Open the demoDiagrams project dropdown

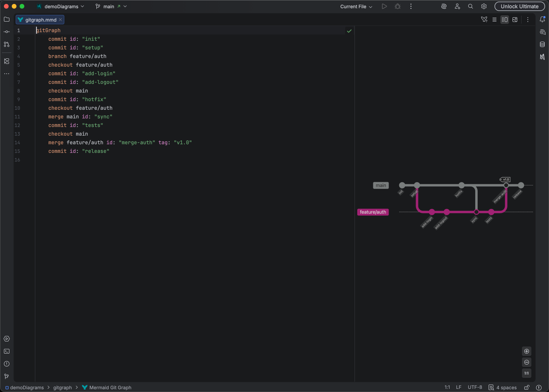pyautogui.click(x=61, y=6)
